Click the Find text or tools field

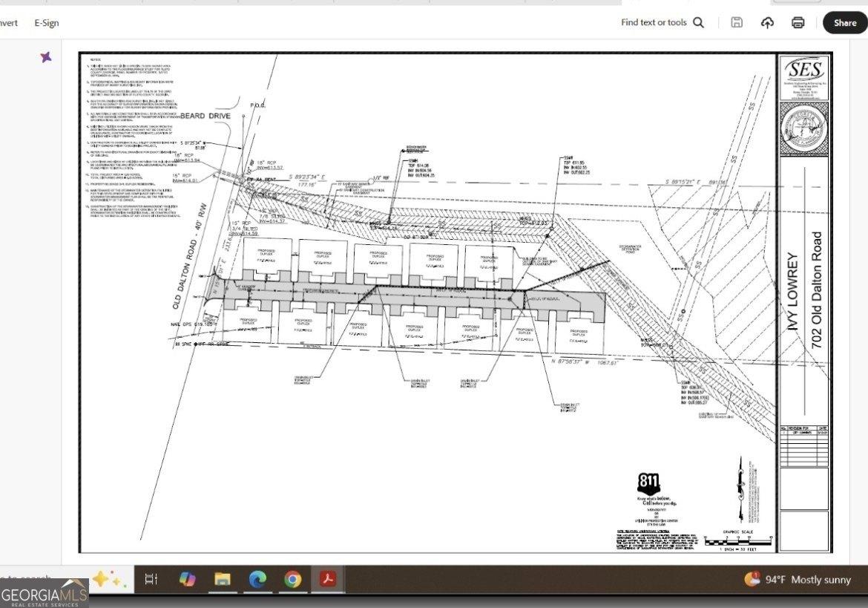[x=654, y=23]
